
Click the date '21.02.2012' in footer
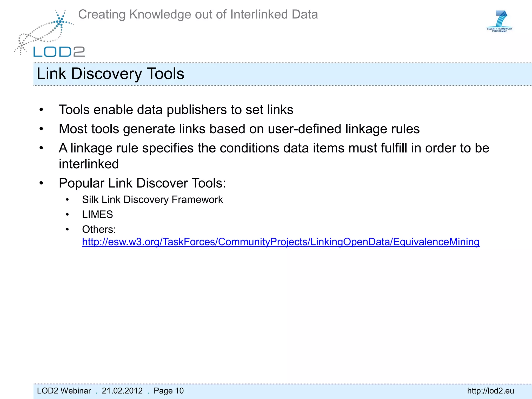click(x=122, y=391)
